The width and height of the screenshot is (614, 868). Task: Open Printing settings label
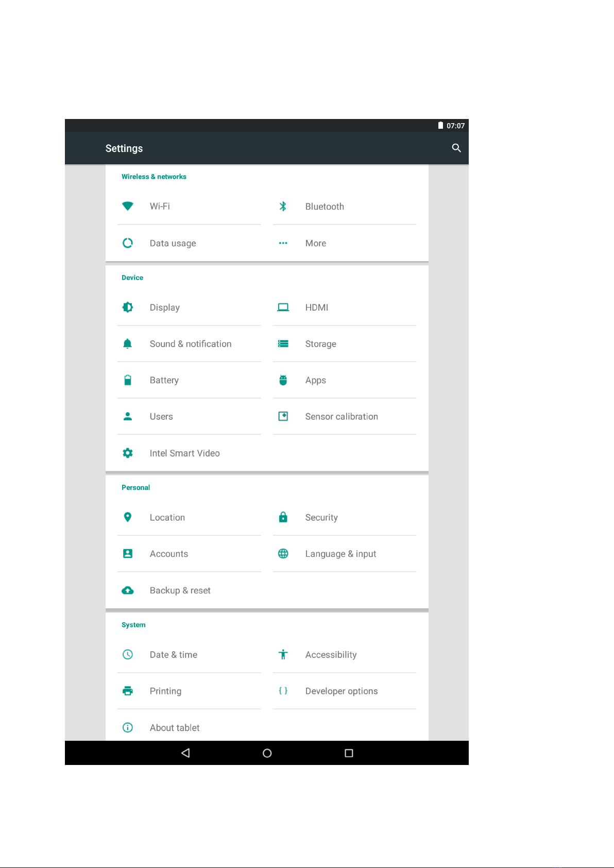(165, 691)
